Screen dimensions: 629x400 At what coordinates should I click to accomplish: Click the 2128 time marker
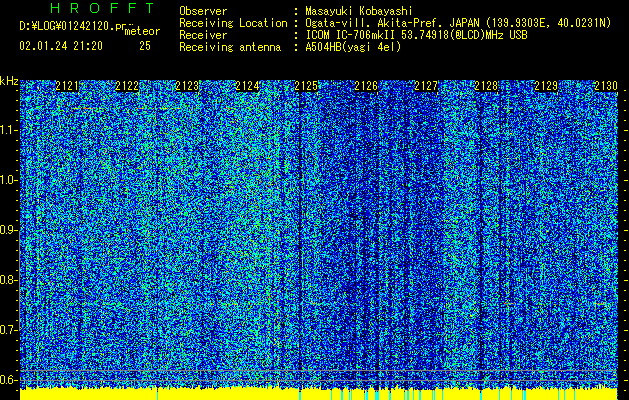coord(486,86)
